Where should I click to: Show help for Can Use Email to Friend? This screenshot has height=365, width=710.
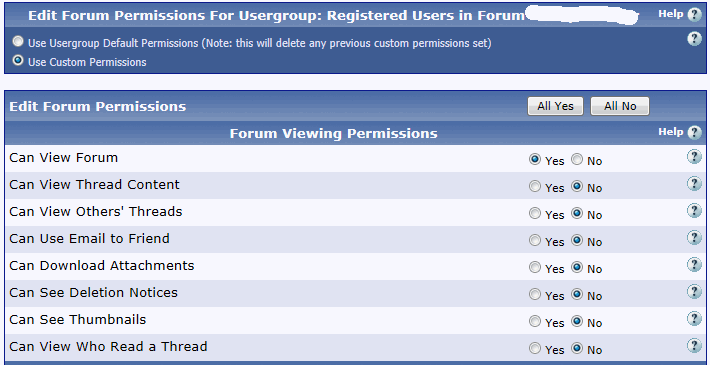[x=694, y=238]
